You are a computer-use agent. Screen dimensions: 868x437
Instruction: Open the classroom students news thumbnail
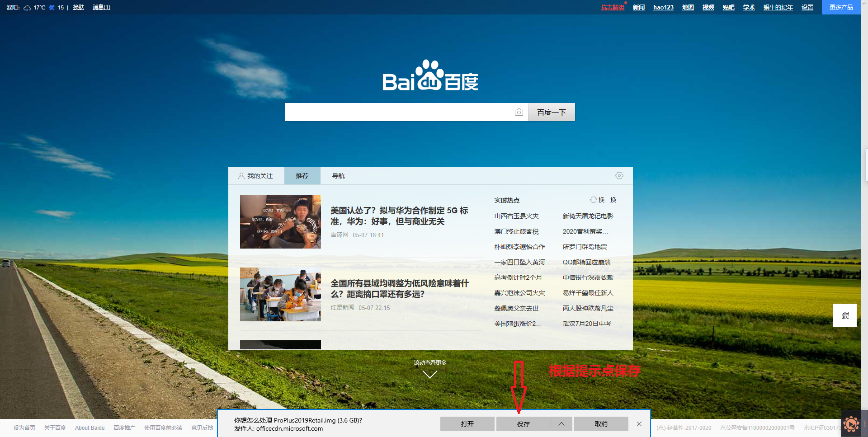click(280, 294)
